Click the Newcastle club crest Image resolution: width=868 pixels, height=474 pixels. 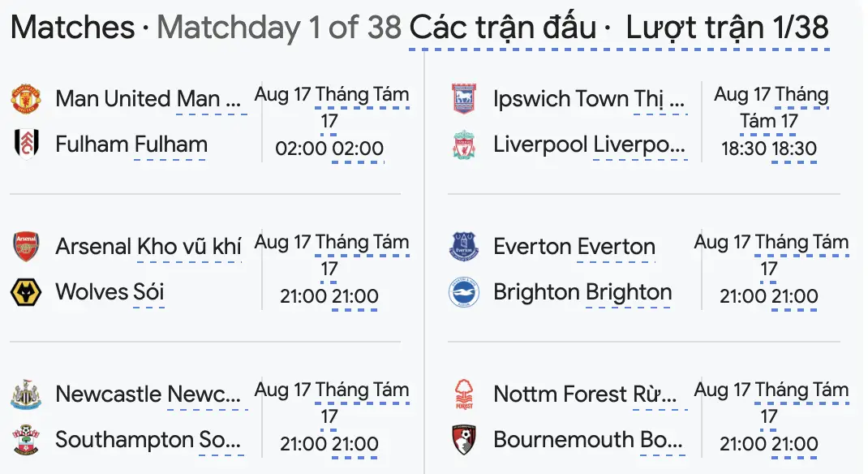(26, 394)
